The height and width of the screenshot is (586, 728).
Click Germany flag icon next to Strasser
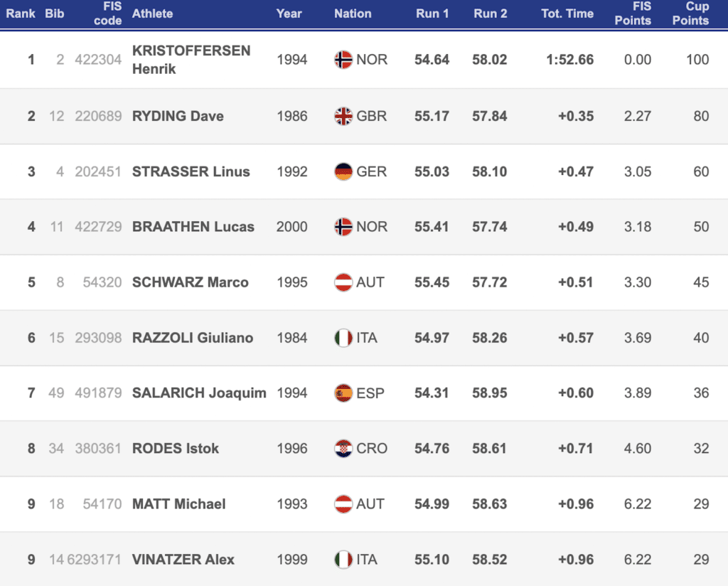pyautogui.click(x=343, y=171)
